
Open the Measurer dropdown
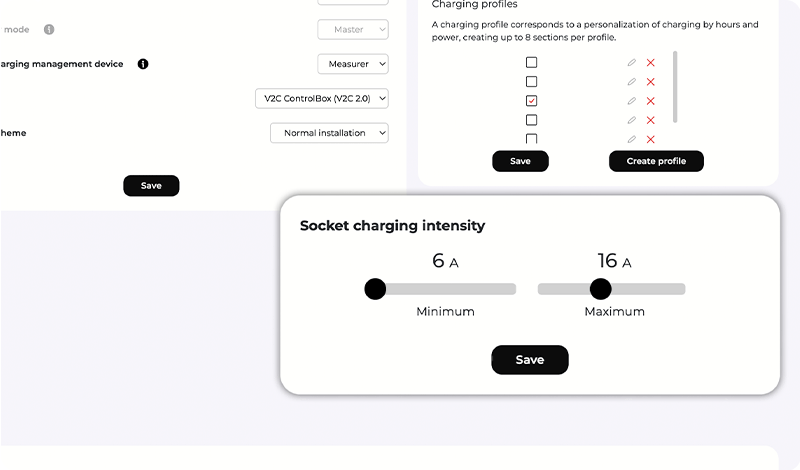click(x=353, y=64)
